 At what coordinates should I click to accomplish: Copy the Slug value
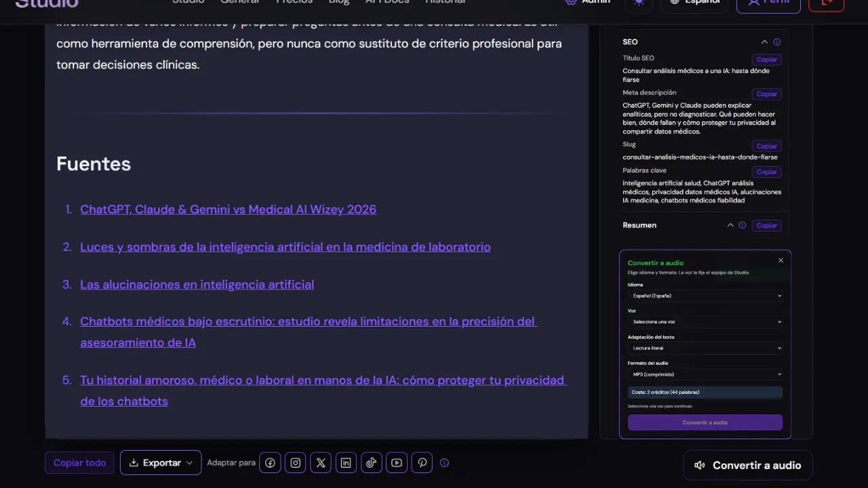[766, 146]
